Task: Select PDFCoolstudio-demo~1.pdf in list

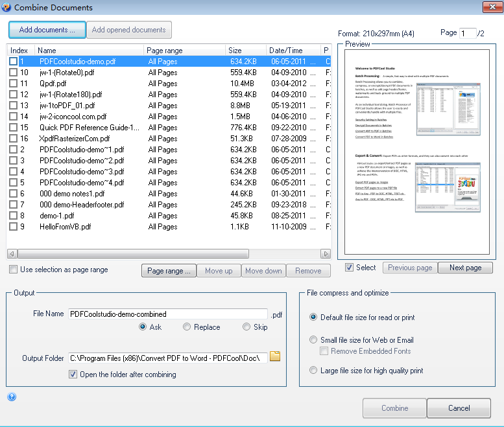Action: pos(169,150)
